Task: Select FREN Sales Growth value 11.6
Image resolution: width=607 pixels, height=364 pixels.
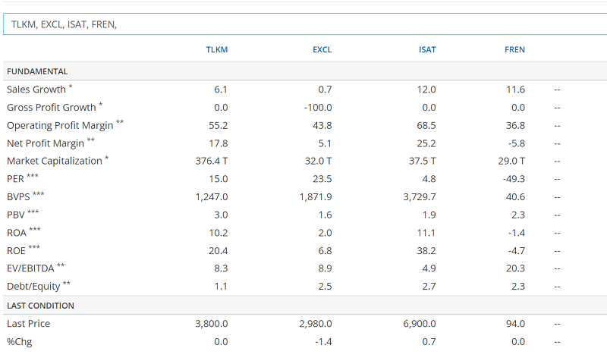Action: [515, 89]
